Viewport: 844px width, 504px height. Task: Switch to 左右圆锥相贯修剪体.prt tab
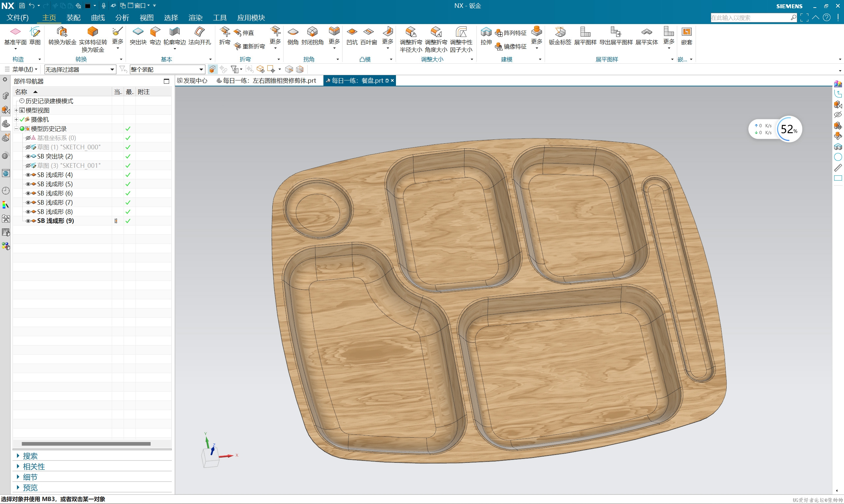(x=267, y=81)
